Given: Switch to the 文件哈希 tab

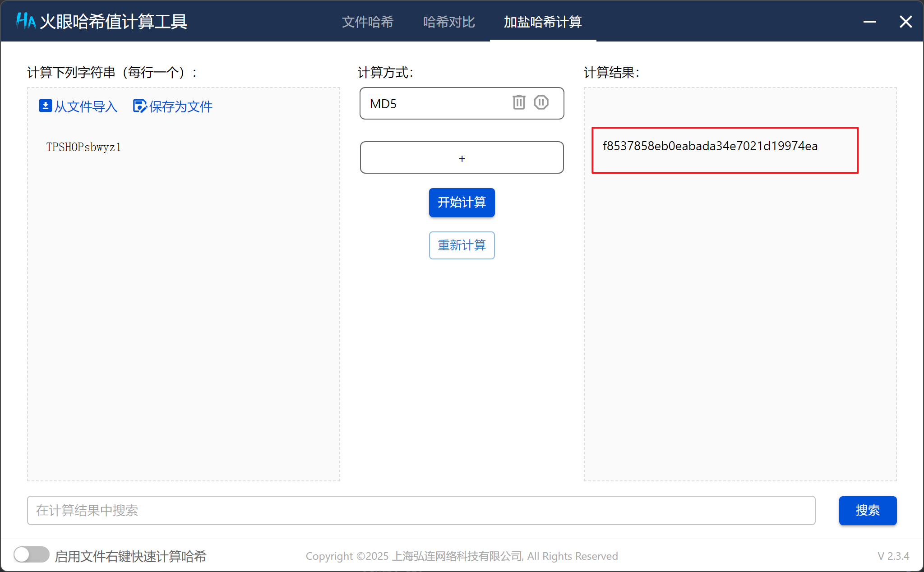Looking at the screenshot, I should 367,22.
